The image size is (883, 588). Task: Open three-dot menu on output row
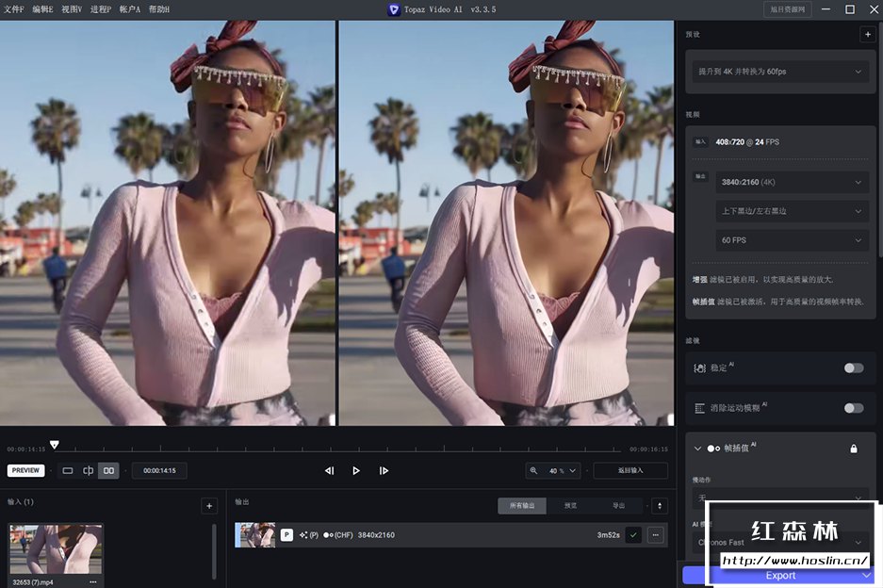click(x=656, y=534)
